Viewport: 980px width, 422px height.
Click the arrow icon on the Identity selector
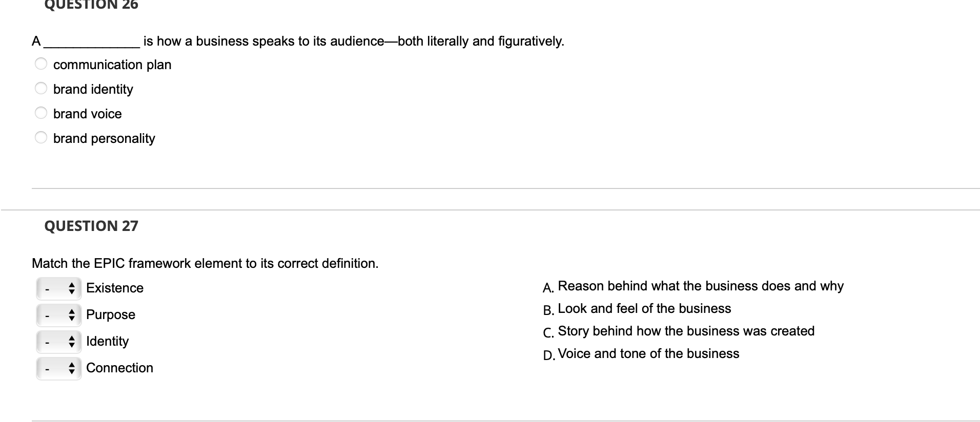pos(72,342)
